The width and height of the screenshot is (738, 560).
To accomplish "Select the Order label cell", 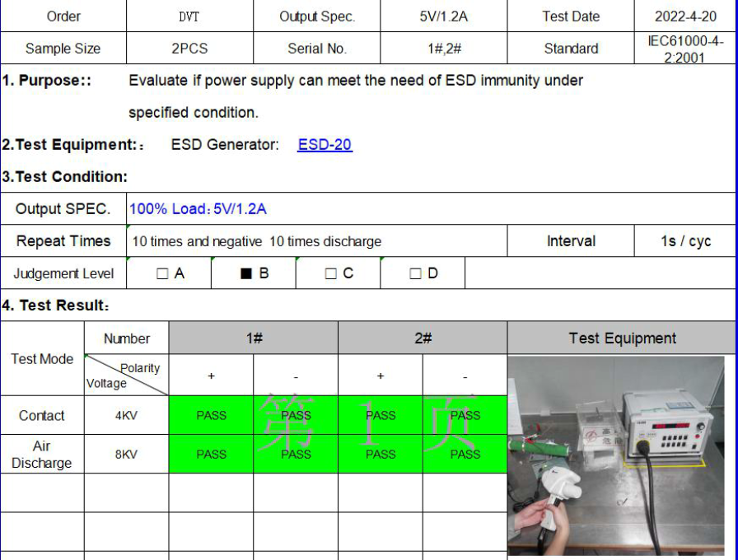I will tap(63, 16).
